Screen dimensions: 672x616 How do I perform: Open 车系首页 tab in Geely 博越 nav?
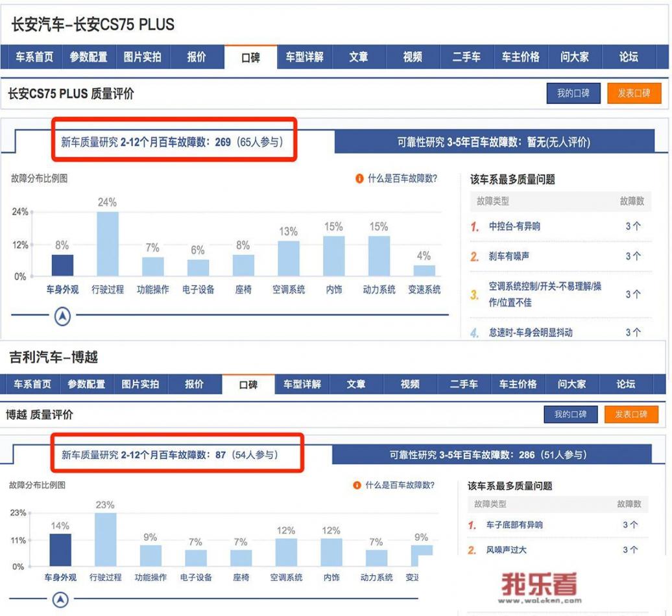tap(32, 385)
